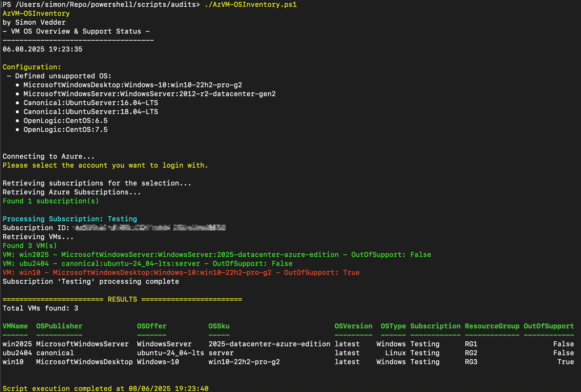Click the ResourceGroup column header

(492, 326)
